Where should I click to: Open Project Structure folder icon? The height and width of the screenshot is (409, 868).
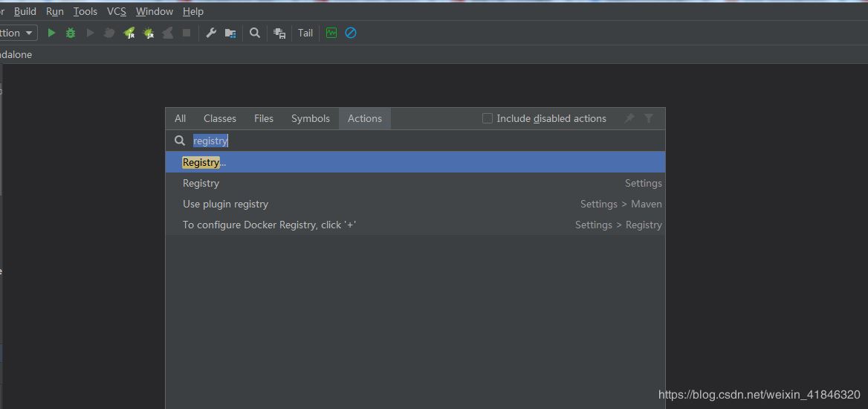pos(230,33)
